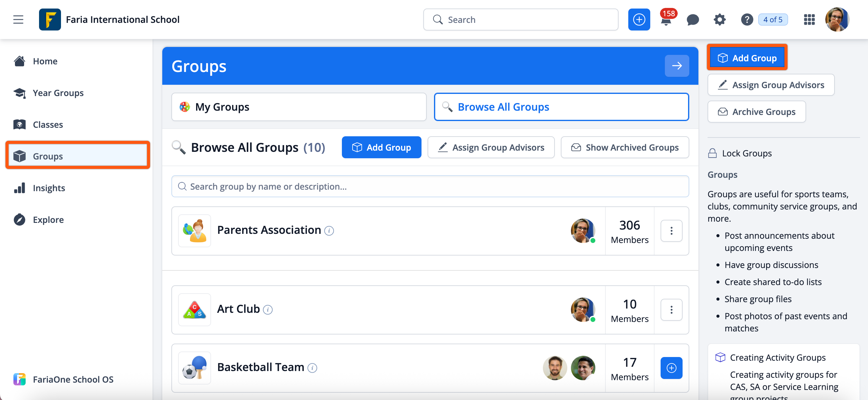
Task: Go to Year Groups in the sidebar
Action: coord(58,93)
